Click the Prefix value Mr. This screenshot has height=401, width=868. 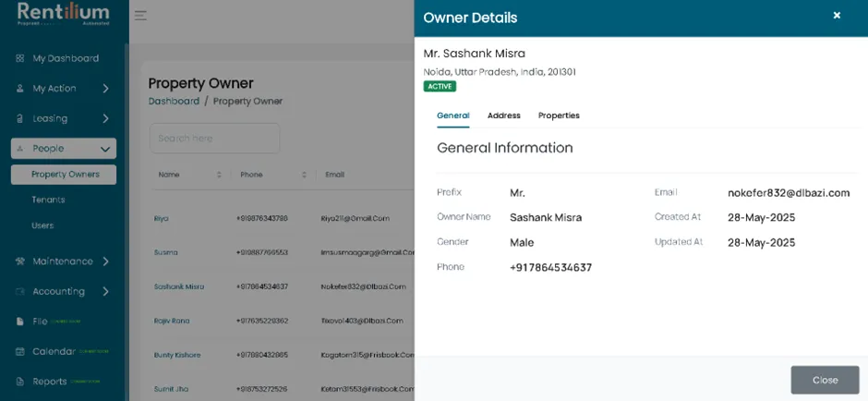[517, 193]
